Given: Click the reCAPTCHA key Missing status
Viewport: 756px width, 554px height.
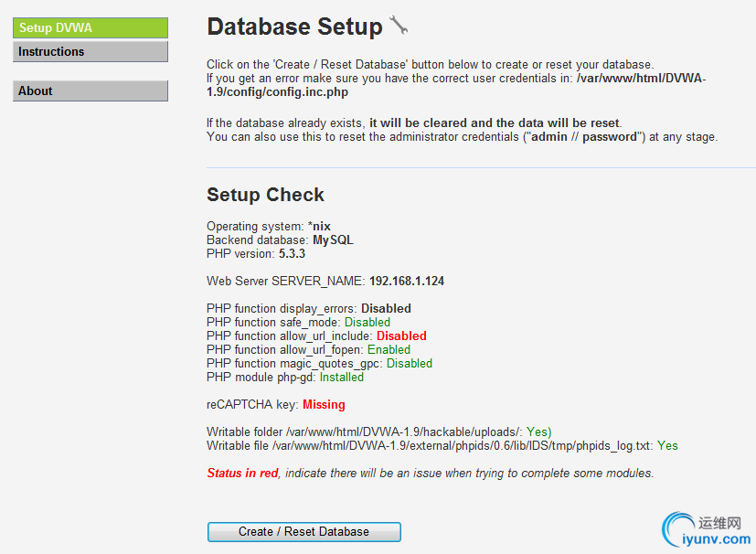Looking at the screenshot, I should pyautogui.click(x=324, y=405).
